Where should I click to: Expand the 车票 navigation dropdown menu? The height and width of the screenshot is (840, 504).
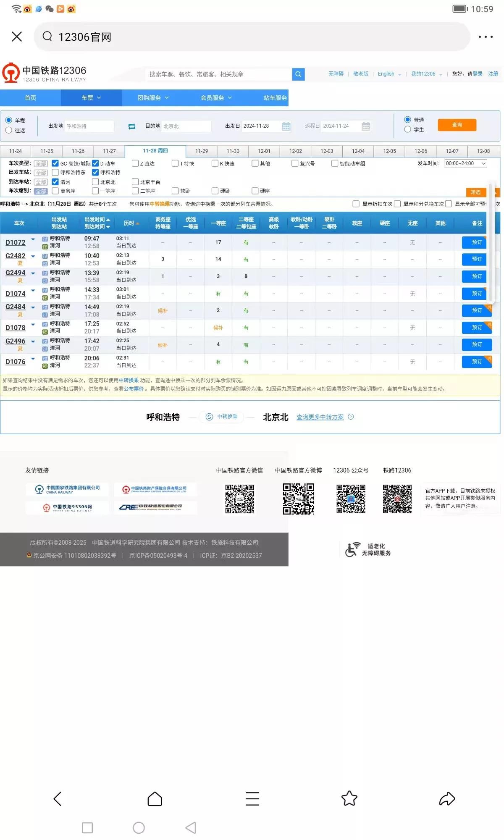91,98
